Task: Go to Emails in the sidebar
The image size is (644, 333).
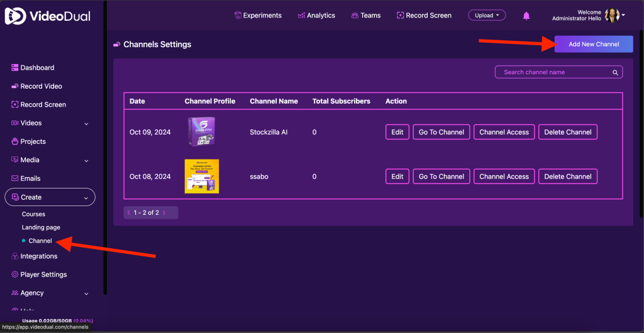Action: point(30,178)
